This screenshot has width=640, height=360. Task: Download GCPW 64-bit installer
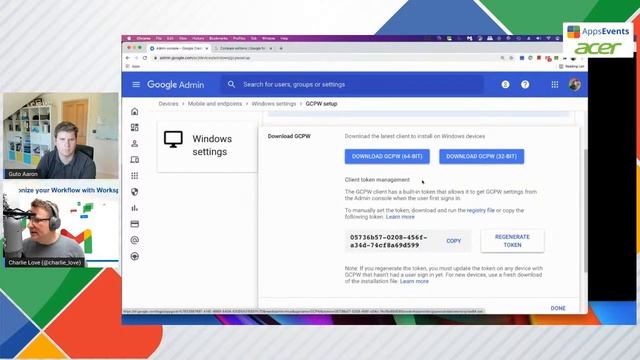click(387, 156)
